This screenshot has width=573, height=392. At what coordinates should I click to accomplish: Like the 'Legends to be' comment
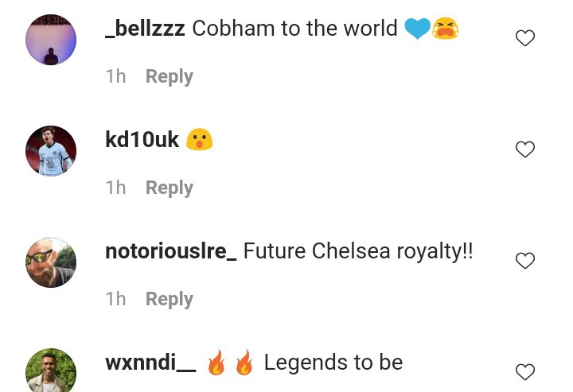[x=525, y=372]
